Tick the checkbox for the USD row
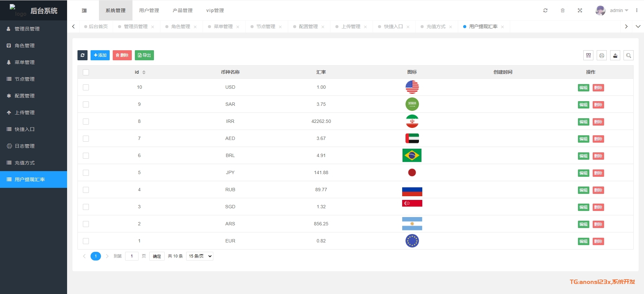 coord(86,87)
